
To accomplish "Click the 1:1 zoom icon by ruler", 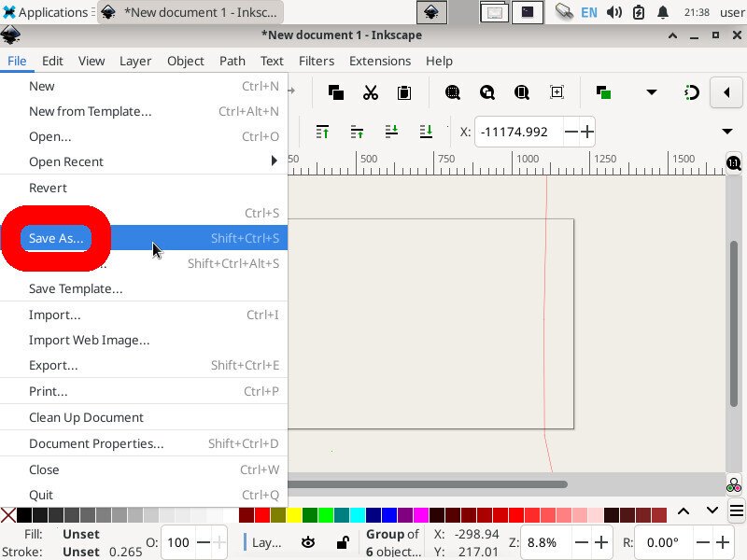I will click(x=734, y=163).
